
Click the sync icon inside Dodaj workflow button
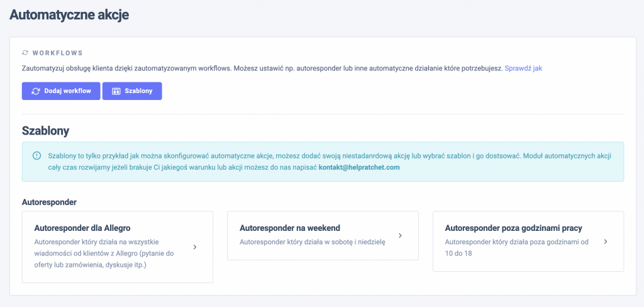pos(36,91)
